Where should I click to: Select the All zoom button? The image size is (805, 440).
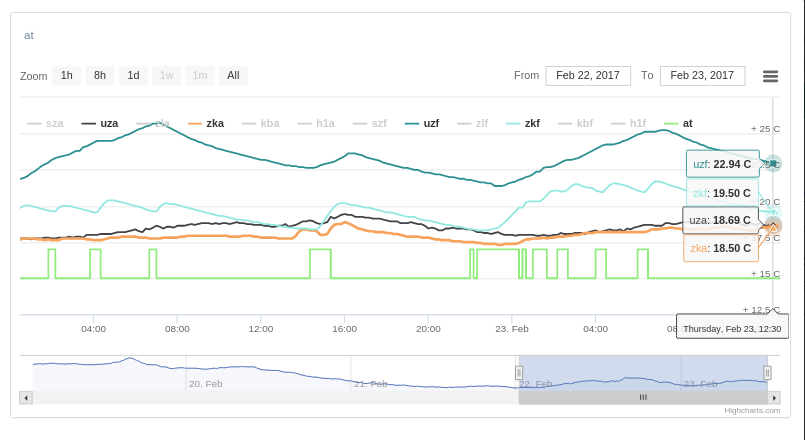[233, 75]
